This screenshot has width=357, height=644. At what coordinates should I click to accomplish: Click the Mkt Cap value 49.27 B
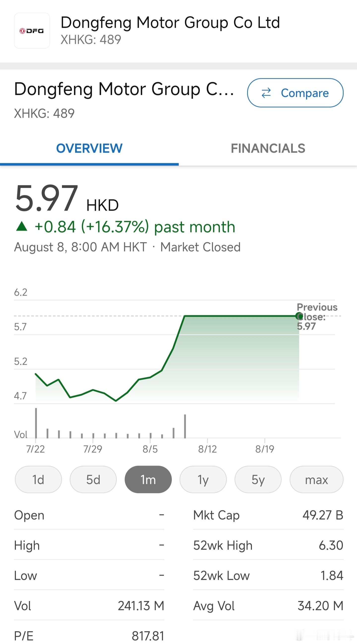[x=323, y=515]
